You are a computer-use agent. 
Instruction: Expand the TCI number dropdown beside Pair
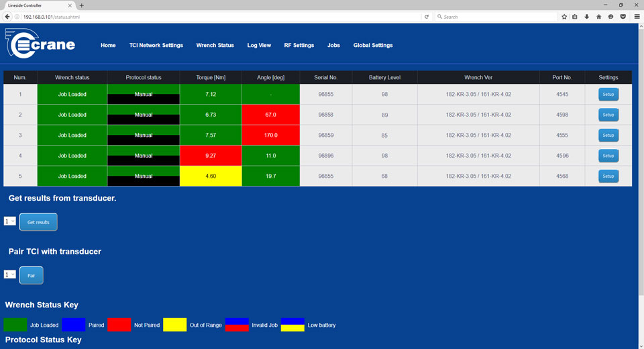(9, 275)
